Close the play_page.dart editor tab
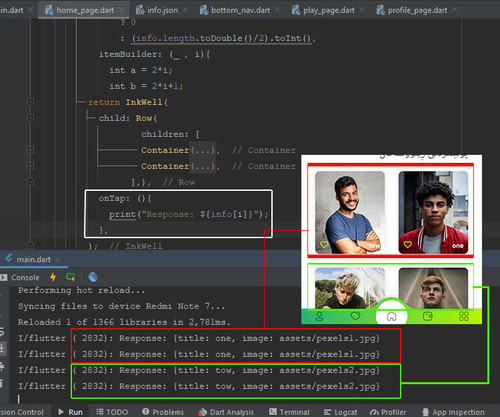Screen dimensions: 500x417 click(x=362, y=10)
